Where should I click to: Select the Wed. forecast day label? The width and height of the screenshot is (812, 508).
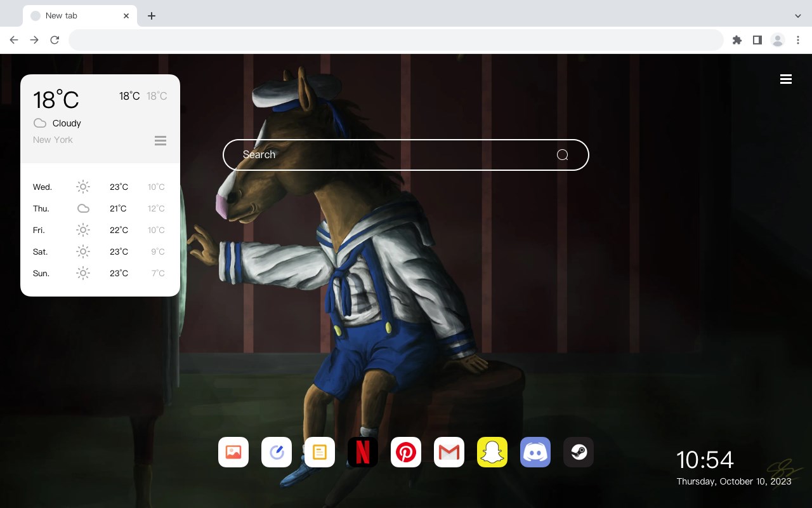(x=43, y=187)
